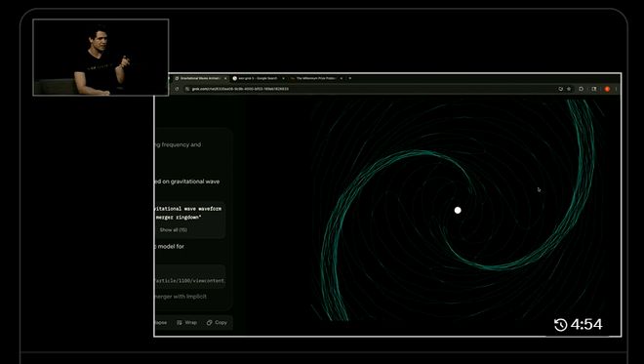This screenshot has width=644, height=364.
Task: Click the speaker video thumbnail inset
Action: click(101, 58)
